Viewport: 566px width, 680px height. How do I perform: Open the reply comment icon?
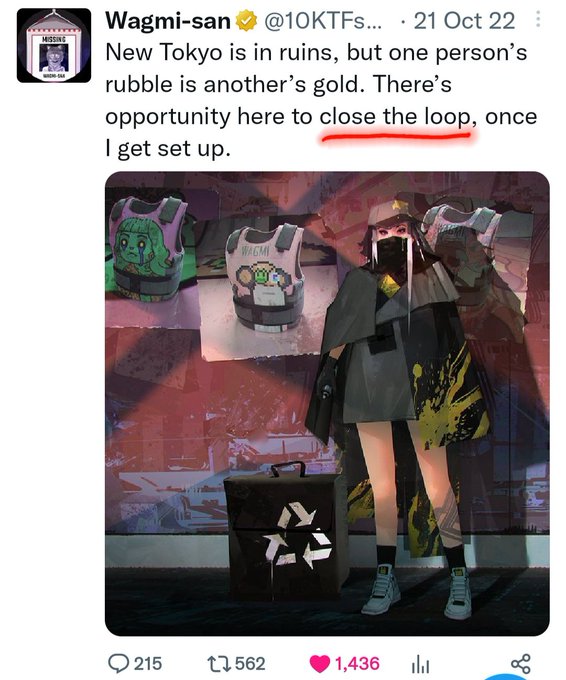(x=118, y=664)
